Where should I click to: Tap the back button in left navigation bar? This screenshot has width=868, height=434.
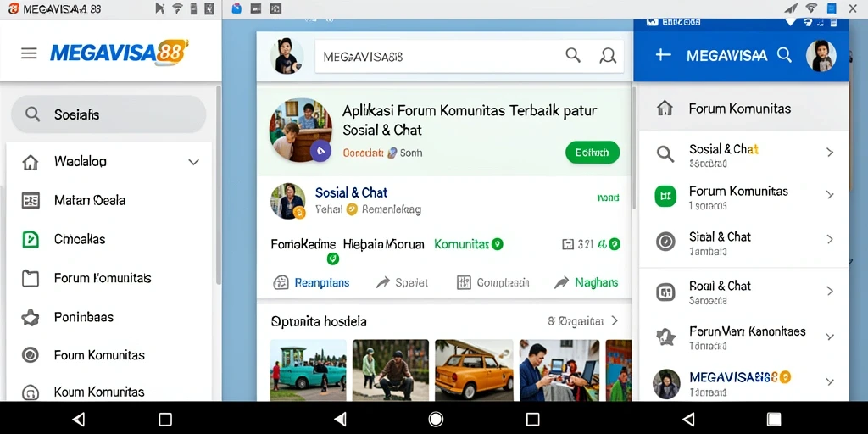click(79, 419)
